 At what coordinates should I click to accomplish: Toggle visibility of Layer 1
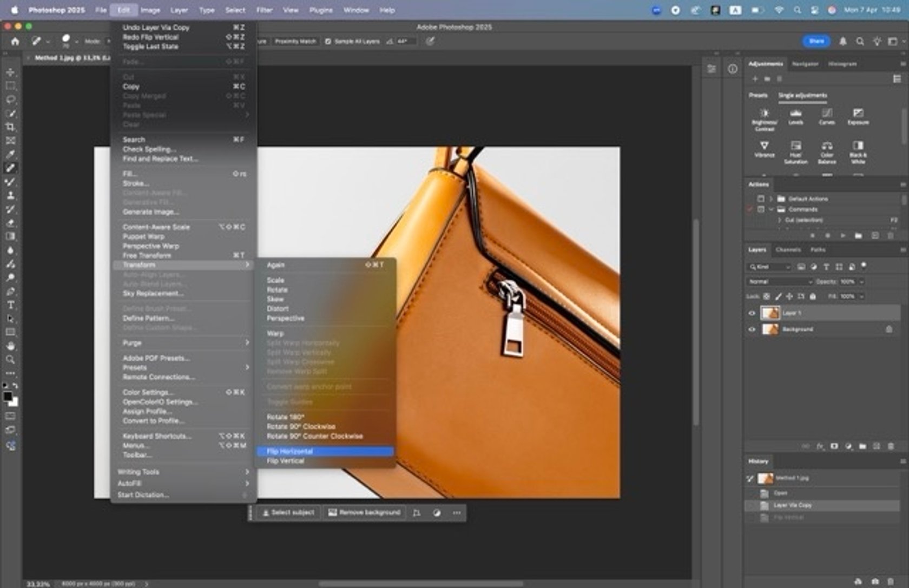(x=751, y=313)
